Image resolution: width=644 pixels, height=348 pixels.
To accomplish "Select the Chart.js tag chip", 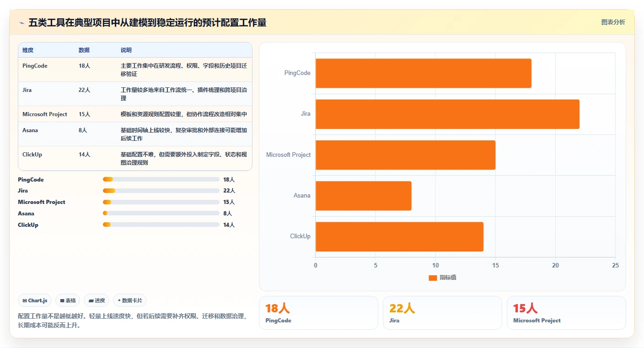I will (x=35, y=300).
